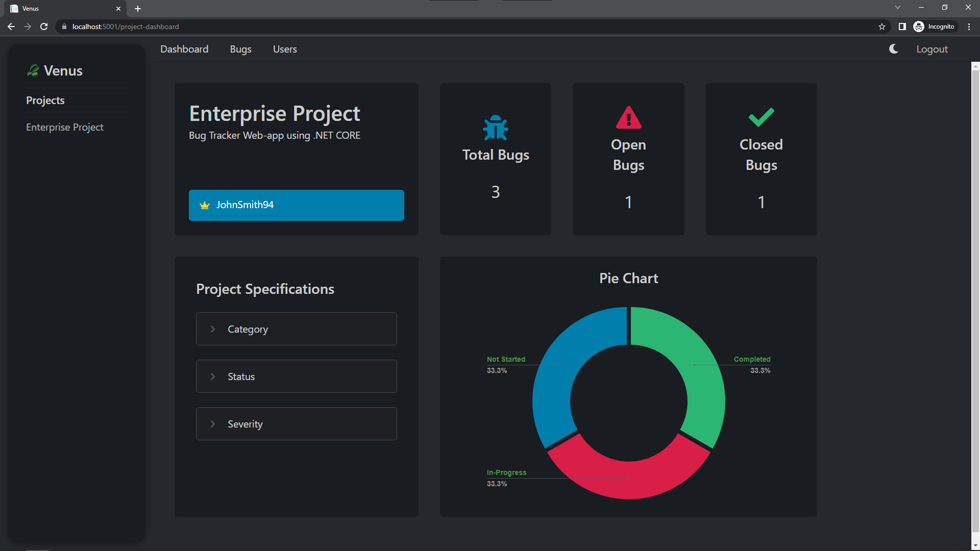
Task: Click the In-Progress chart label
Action: (506, 472)
